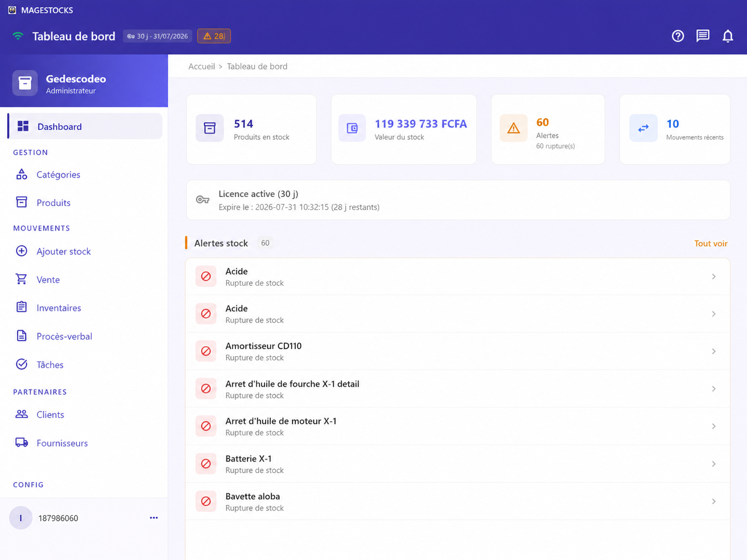Expand Arret d'huile de fourche chevron
Viewport: 747px width, 560px height.
[x=714, y=389]
